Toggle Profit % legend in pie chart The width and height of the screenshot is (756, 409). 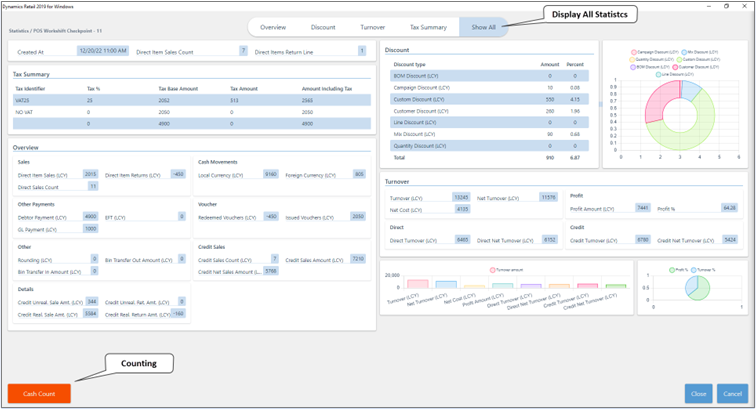672,270
